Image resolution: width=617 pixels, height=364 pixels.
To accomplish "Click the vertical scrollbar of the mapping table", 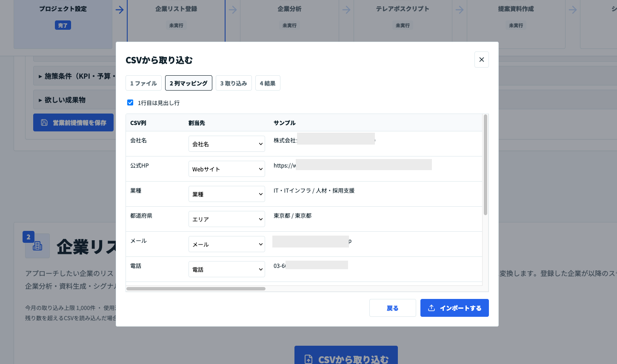I will click(486, 165).
